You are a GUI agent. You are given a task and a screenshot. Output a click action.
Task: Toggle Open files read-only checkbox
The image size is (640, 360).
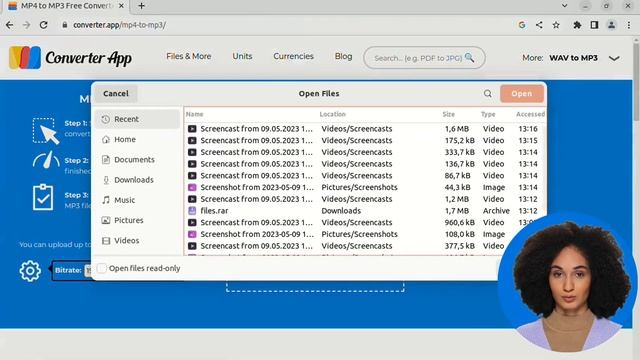click(x=102, y=268)
